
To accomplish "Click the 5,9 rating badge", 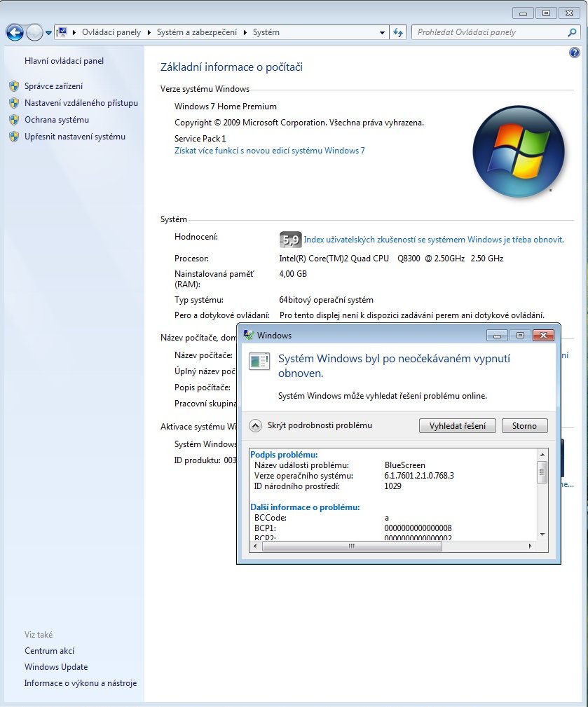I will (x=290, y=240).
